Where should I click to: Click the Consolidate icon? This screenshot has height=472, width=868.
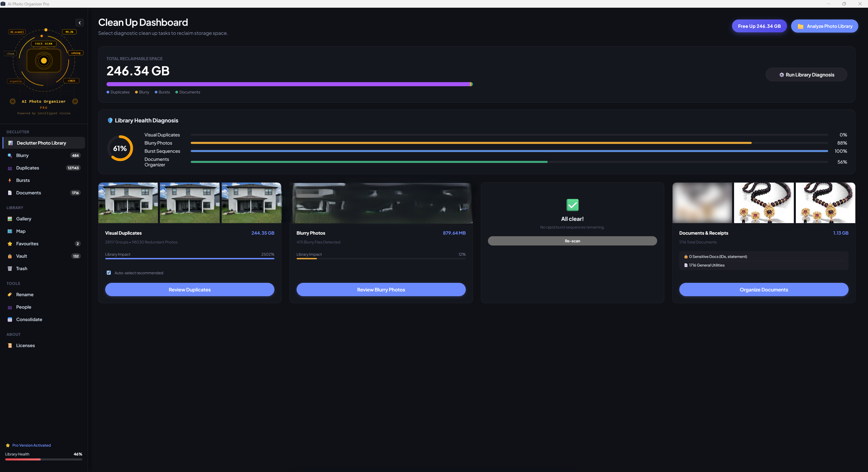click(x=10, y=320)
